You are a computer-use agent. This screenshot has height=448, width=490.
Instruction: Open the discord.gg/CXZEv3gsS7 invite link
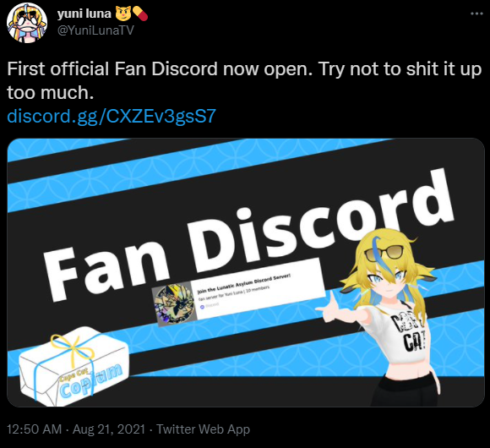tap(112, 116)
